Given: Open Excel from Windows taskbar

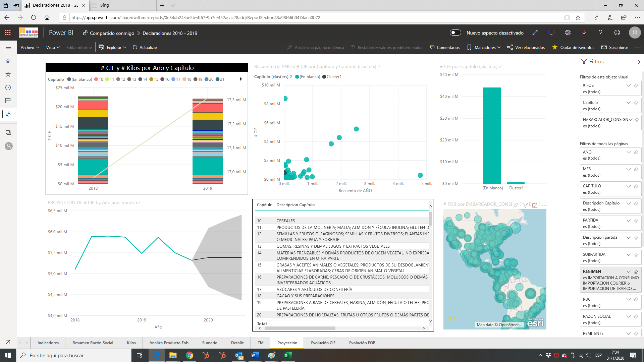Looking at the screenshot, I should 287,355.
